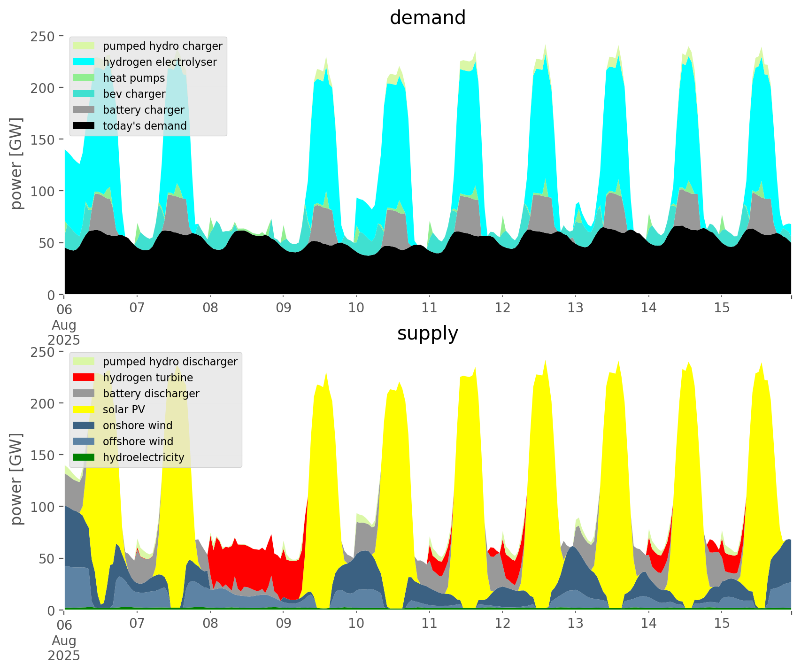Click the 12 date tick on supply chart
The image size is (801, 672).
[502, 624]
